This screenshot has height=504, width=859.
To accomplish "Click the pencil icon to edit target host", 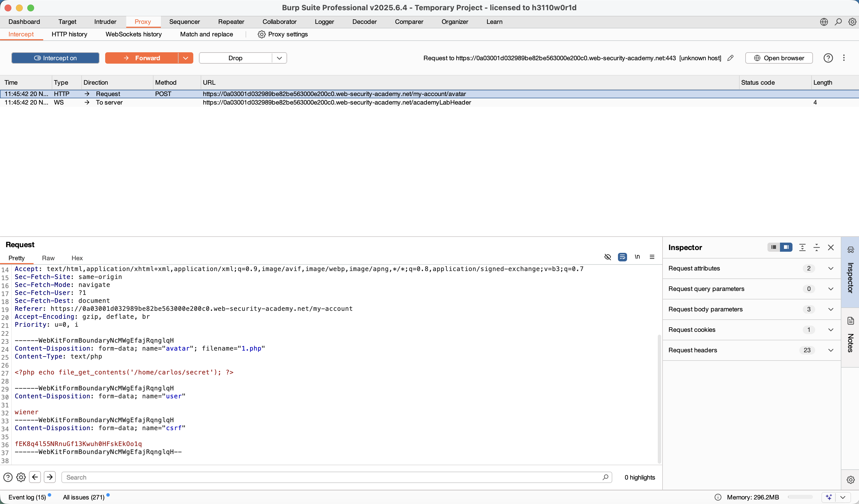I will click(x=730, y=58).
